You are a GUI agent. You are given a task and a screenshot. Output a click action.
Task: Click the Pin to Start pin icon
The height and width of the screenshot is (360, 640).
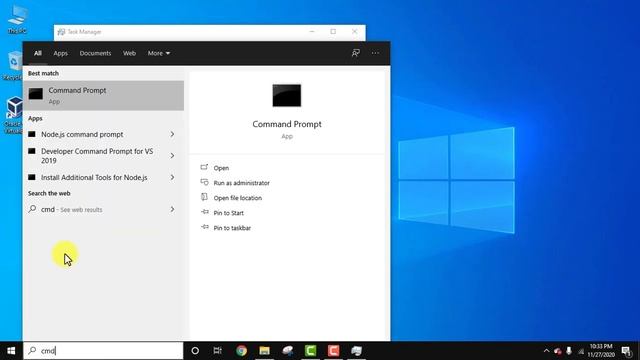pos(204,212)
